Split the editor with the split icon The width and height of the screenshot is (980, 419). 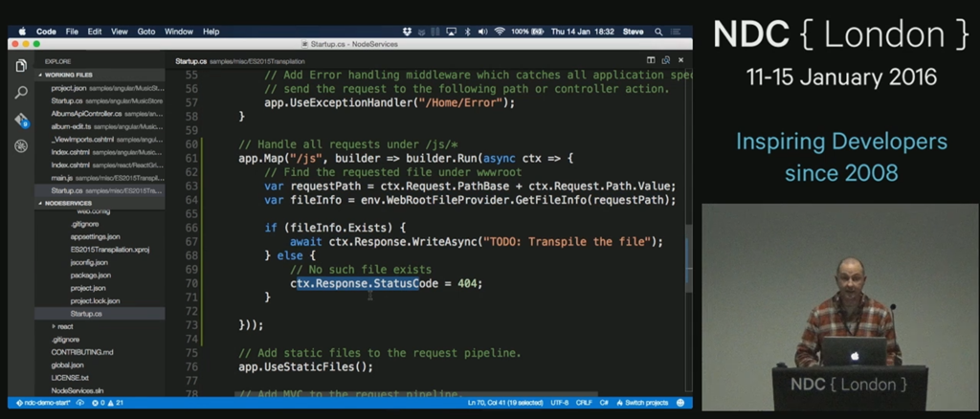651,60
